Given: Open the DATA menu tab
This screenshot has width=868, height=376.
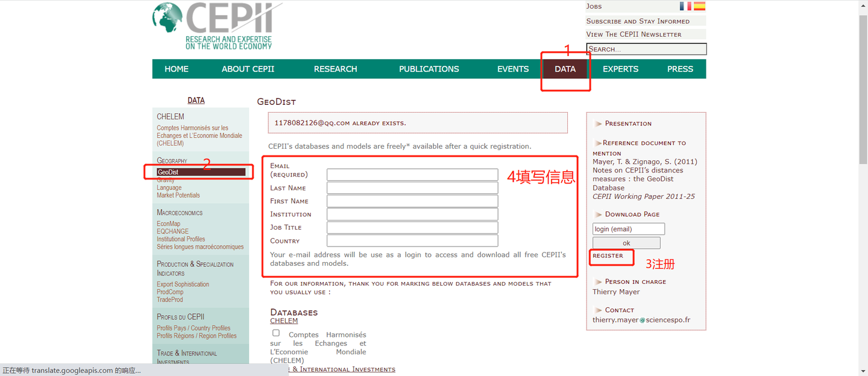Looking at the screenshot, I should pos(565,69).
